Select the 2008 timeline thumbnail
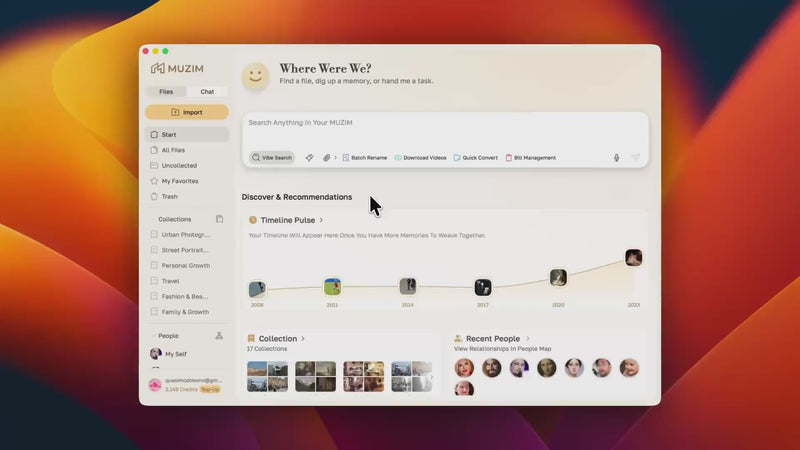Viewport: 800px width, 450px height. pos(257,289)
